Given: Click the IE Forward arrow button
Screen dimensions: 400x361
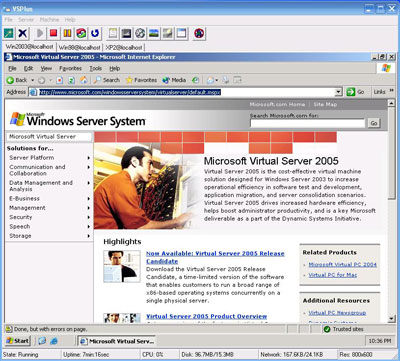Looking at the screenshot, I should click(x=41, y=80).
